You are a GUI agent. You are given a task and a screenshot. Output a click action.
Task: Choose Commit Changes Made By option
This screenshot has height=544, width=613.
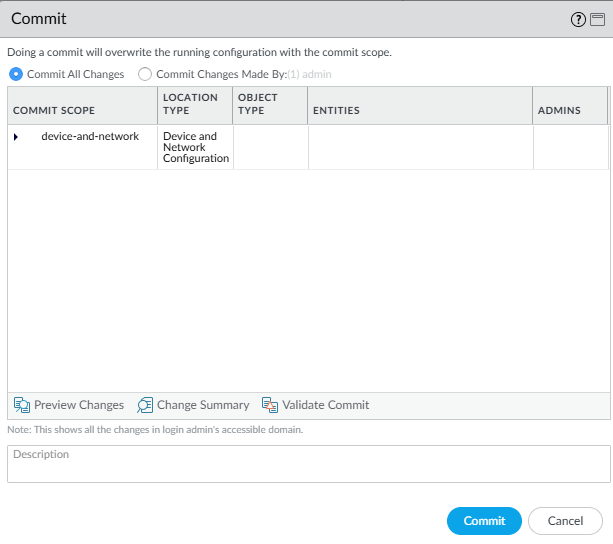tap(146, 74)
